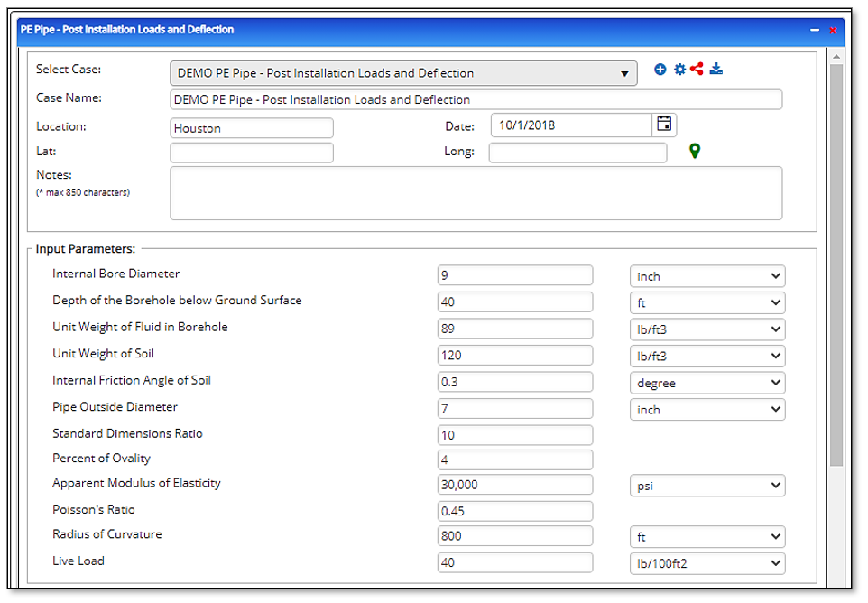Minimize the PE Pipe window
Image resolution: width=868 pixels, height=603 pixels.
point(815,30)
